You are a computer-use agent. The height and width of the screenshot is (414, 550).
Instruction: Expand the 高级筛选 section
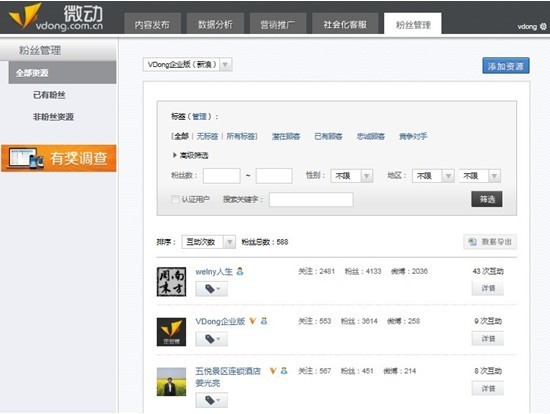pos(191,155)
